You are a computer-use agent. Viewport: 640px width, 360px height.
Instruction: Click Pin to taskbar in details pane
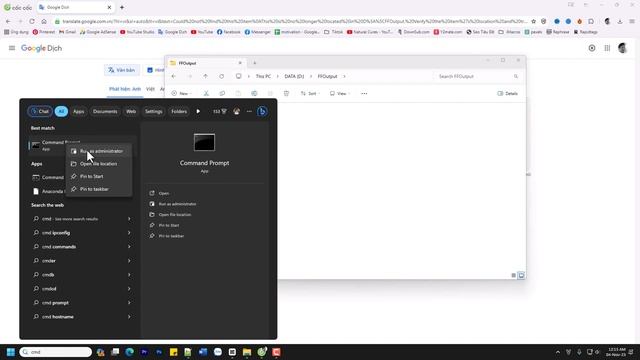(171, 236)
